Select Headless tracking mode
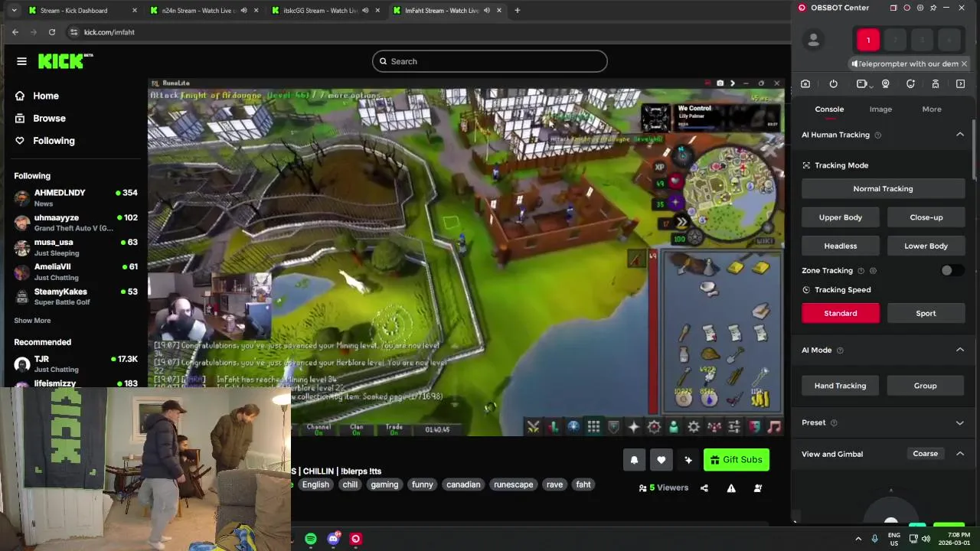 coord(841,246)
